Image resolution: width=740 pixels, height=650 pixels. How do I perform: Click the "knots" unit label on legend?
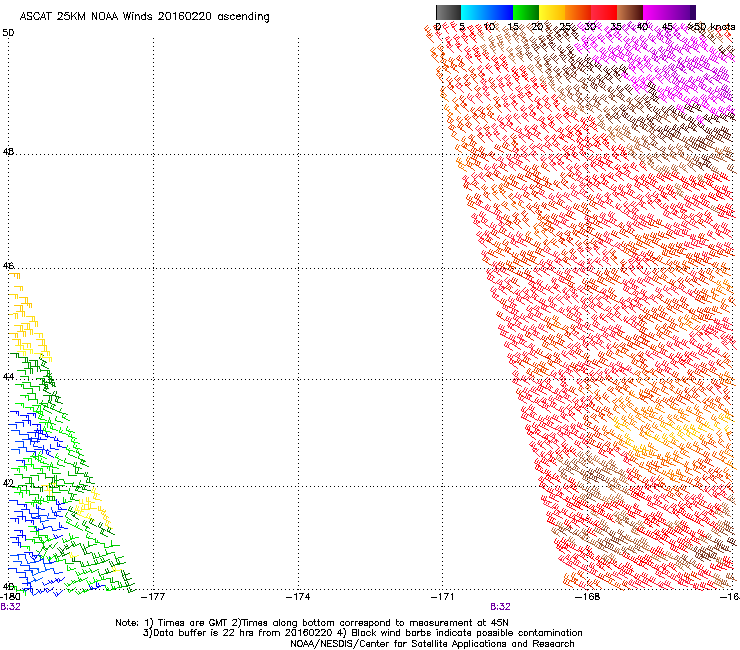tap(723, 26)
